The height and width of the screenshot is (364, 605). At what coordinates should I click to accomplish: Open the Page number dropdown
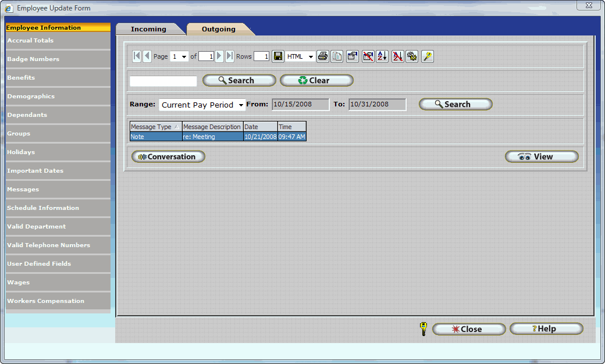coord(180,56)
